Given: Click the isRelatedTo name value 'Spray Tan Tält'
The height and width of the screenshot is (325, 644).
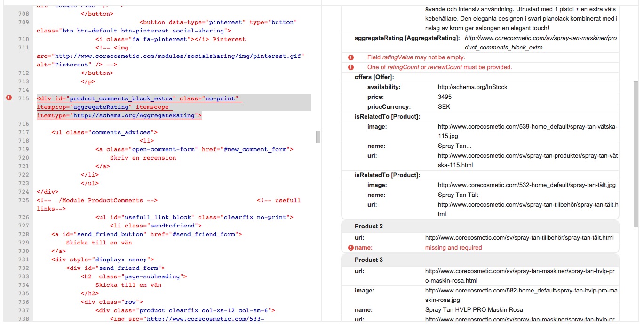Looking at the screenshot, I should tap(458, 195).
